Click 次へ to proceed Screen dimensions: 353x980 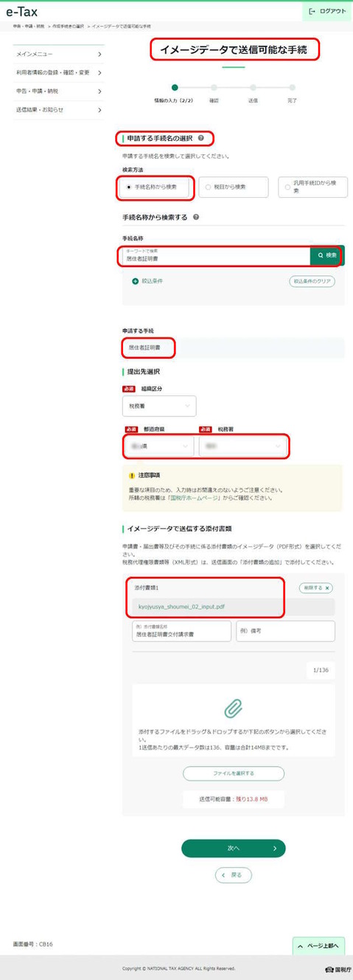(x=234, y=849)
